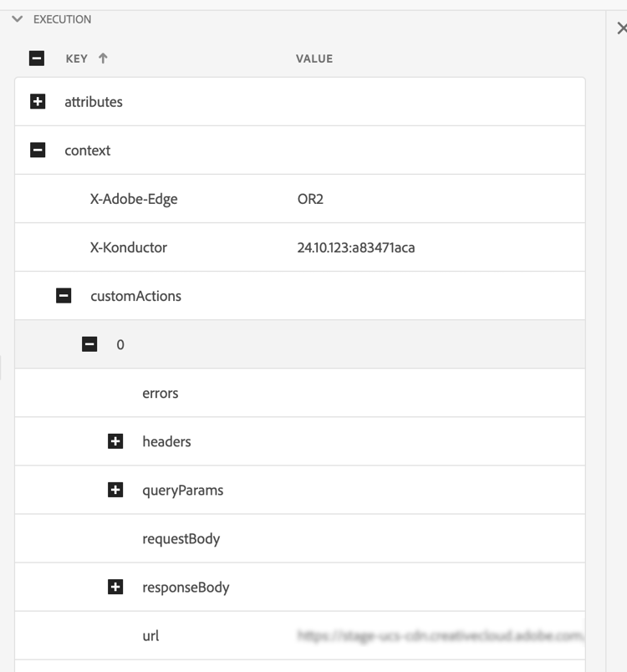Close the panel with X icon
627x672 pixels.
click(621, 28)
